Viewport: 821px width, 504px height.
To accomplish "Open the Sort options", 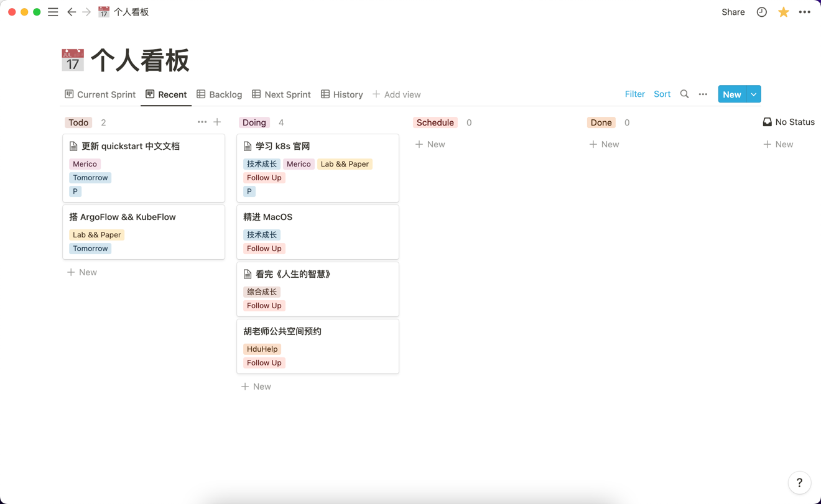I will pos(662,94).
